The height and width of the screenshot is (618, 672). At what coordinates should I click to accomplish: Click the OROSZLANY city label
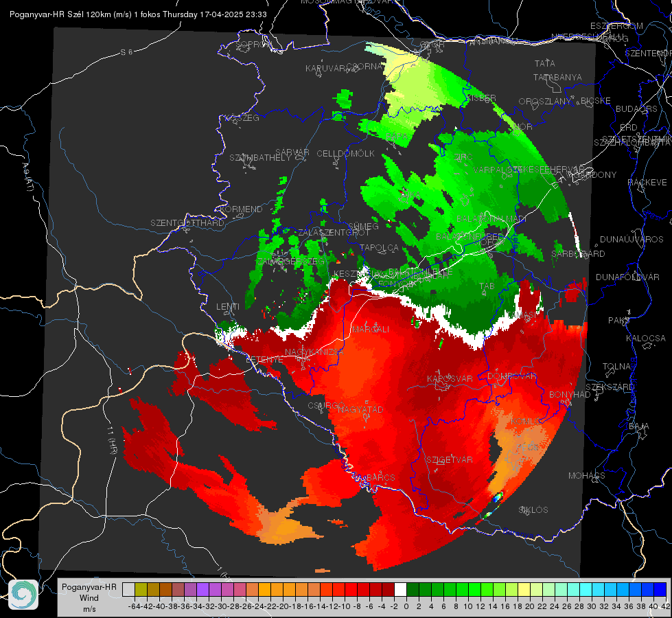coord(545,102)
